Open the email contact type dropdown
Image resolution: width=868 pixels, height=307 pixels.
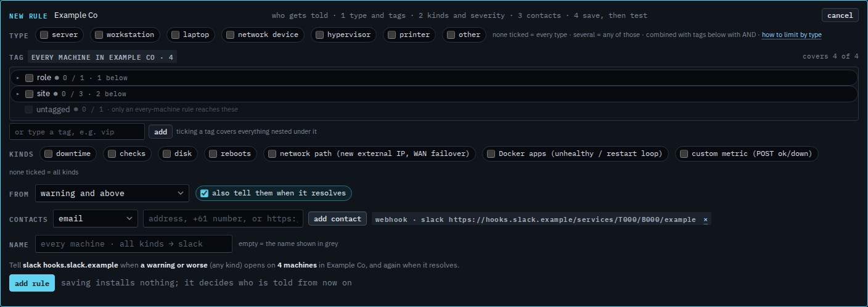[96, 219]
